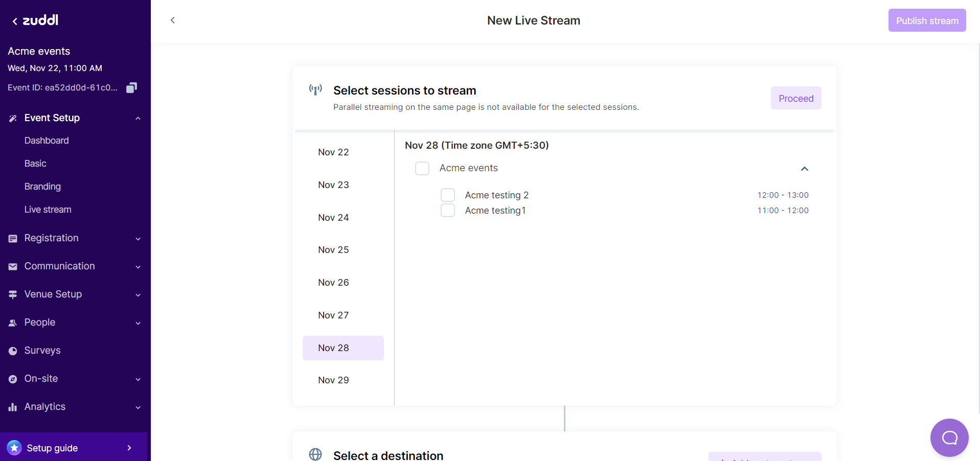
Task: Switch to the Nov 22 date tab
Action: pos(333,152)
